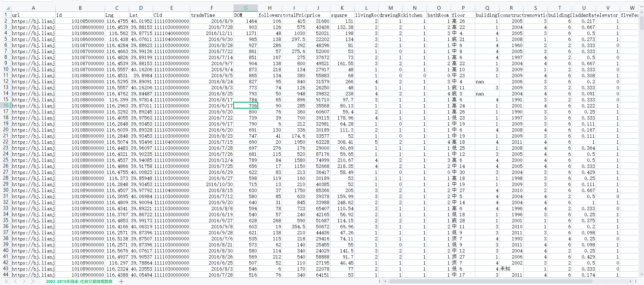Viewport: 644px width, 285px height.
Task: Click the 'Cid' header cell
Action: pos(172,15)
